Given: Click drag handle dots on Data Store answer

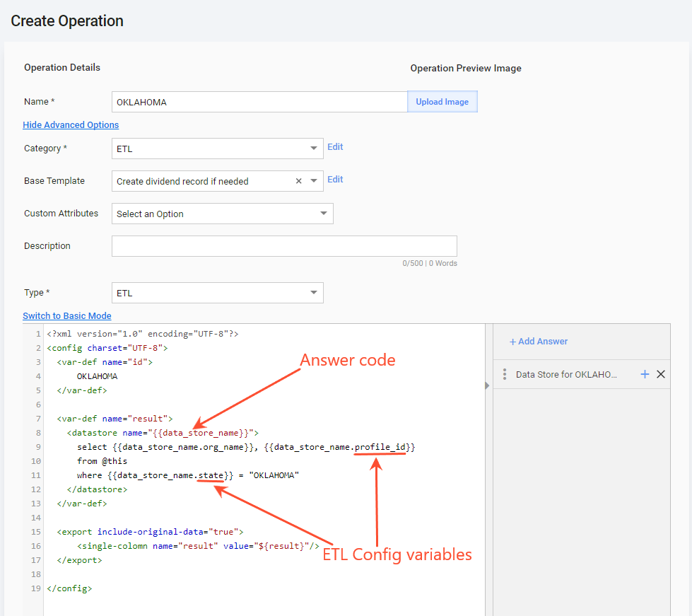Looking at the screenshot, I should (505, 374).
